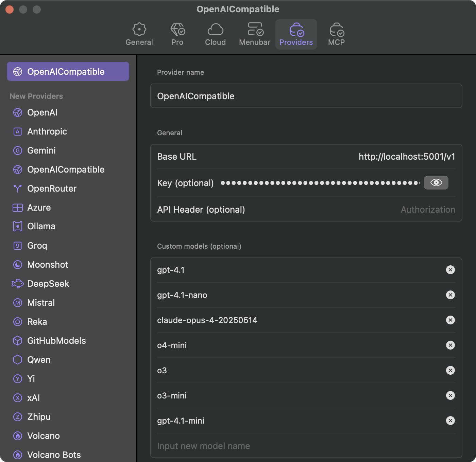Click into the masked Key field
Viewport: 476px width, 462px height.
pos(320,183)
